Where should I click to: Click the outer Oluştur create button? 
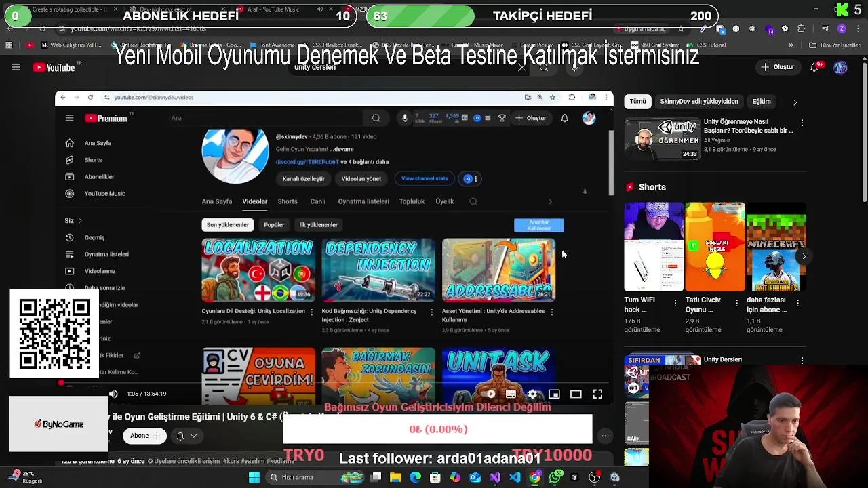(x=778, y=67)
